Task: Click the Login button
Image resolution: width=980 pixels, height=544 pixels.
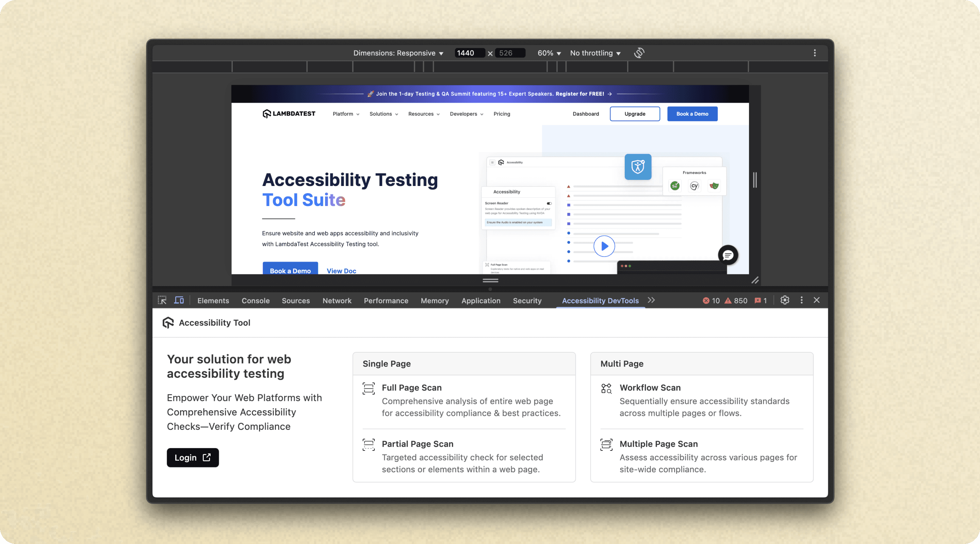Action: pos(193,458)
